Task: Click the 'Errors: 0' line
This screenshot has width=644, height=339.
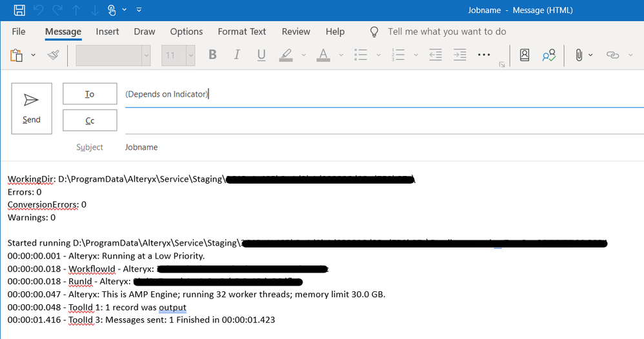Action: [x=25, y=192]
